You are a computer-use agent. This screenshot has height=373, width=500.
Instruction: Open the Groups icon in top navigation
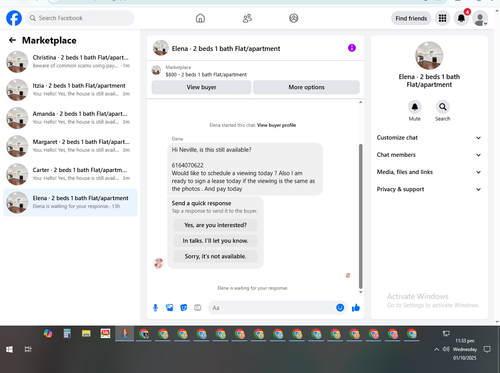[294, 18]
